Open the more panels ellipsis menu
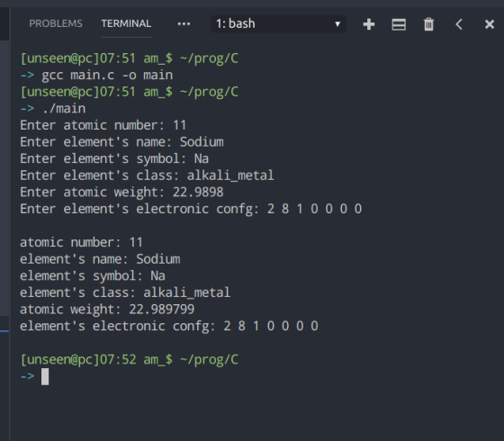The height and width of the screenshot is (441, 504). [184, 23]
